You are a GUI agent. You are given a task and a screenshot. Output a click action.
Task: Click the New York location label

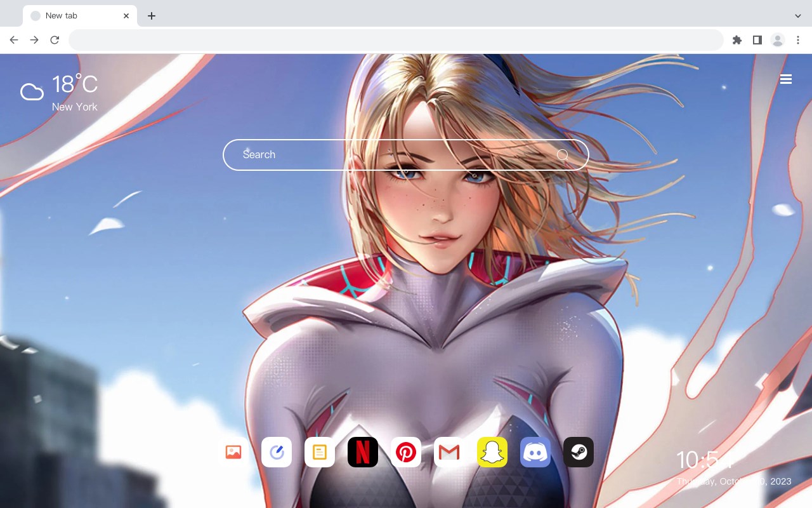(x=75, y=107)
